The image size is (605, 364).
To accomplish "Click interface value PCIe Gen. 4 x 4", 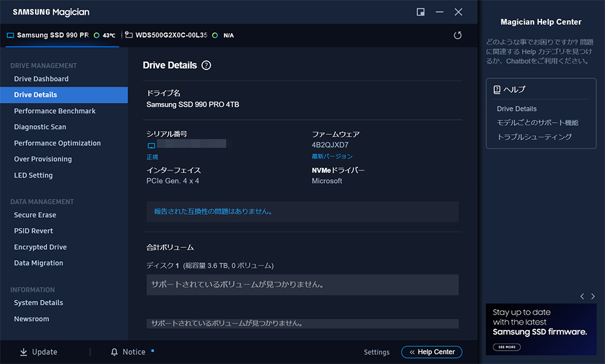I will (173, 181).
